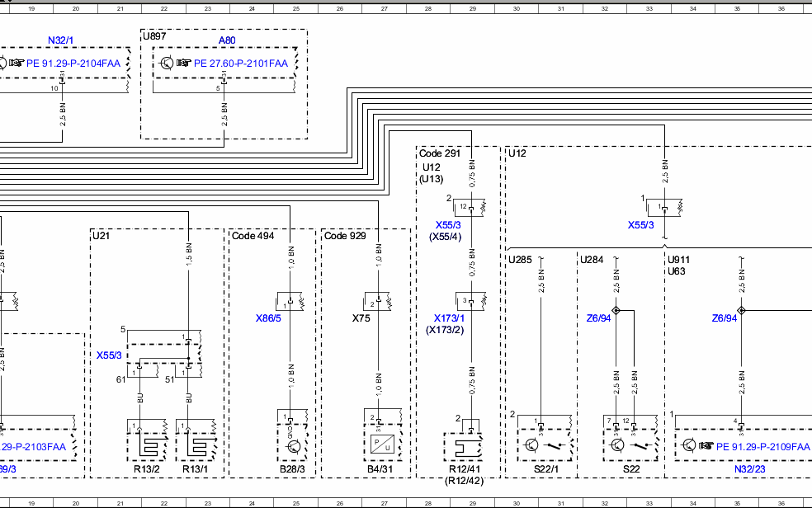Open the PE 91.29-P-2104FAA diagram reference

pyautogui.click(x=73, y=63)
